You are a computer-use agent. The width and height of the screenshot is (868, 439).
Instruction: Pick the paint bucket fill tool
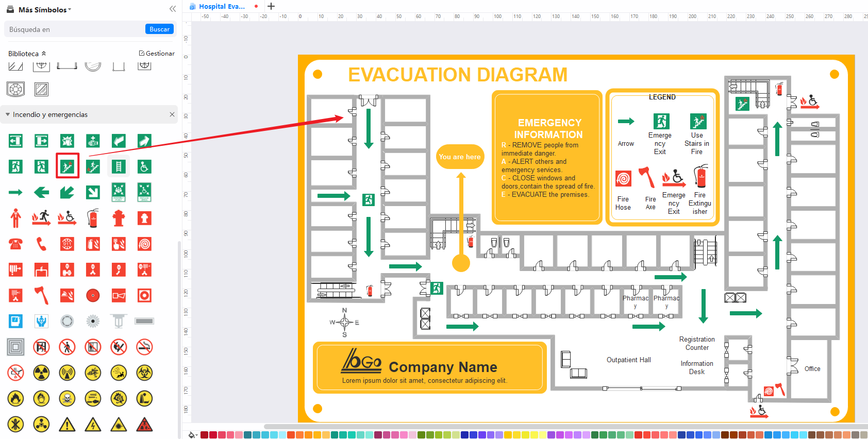(x=193, y=435)
